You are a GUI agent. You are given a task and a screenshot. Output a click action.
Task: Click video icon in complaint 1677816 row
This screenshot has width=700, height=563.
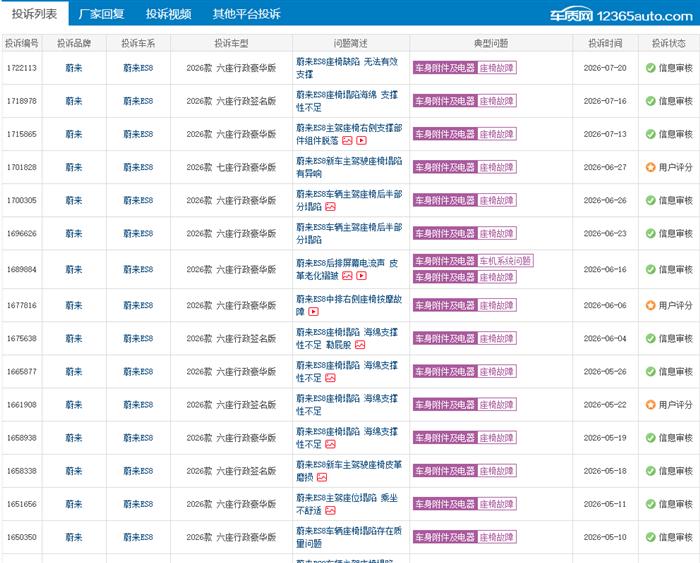[x=313, y=312]
